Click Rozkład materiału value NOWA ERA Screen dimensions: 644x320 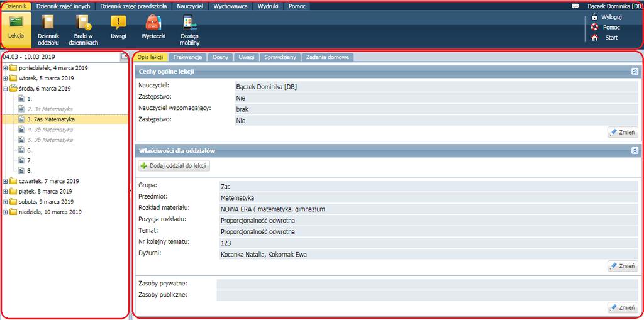pos(273,209)
